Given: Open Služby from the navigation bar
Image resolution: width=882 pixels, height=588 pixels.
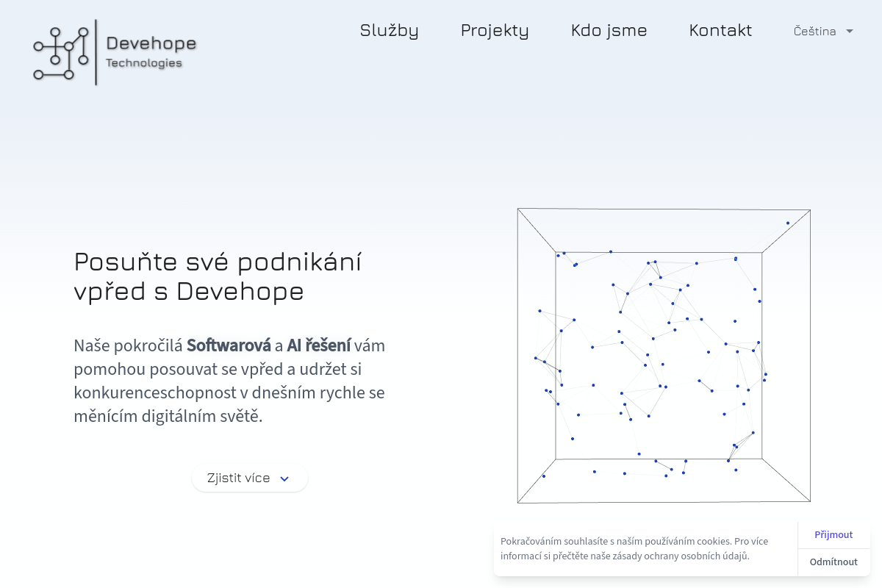Looking at the screenshot, I should [389, 31].
